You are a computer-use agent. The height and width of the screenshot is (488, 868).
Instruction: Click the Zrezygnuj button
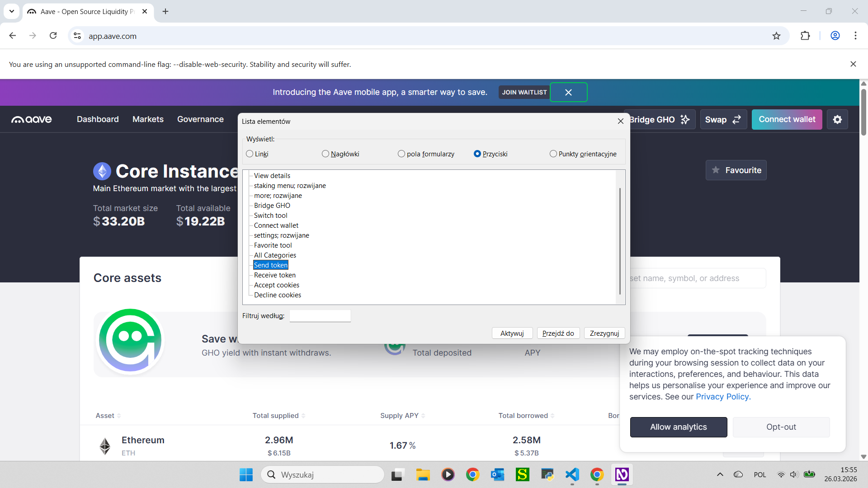(x=604, y=333)
